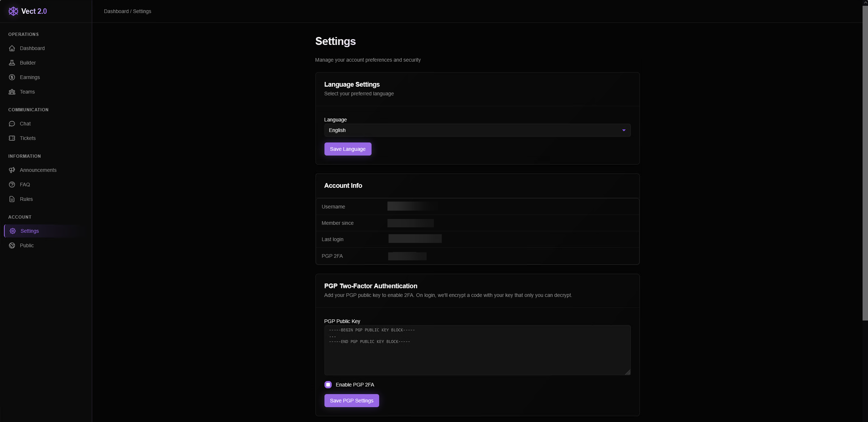The height and width of the screenshot is (422, 868).
Task: Open the Language dropdown
Action: click(x=477, y=130)
